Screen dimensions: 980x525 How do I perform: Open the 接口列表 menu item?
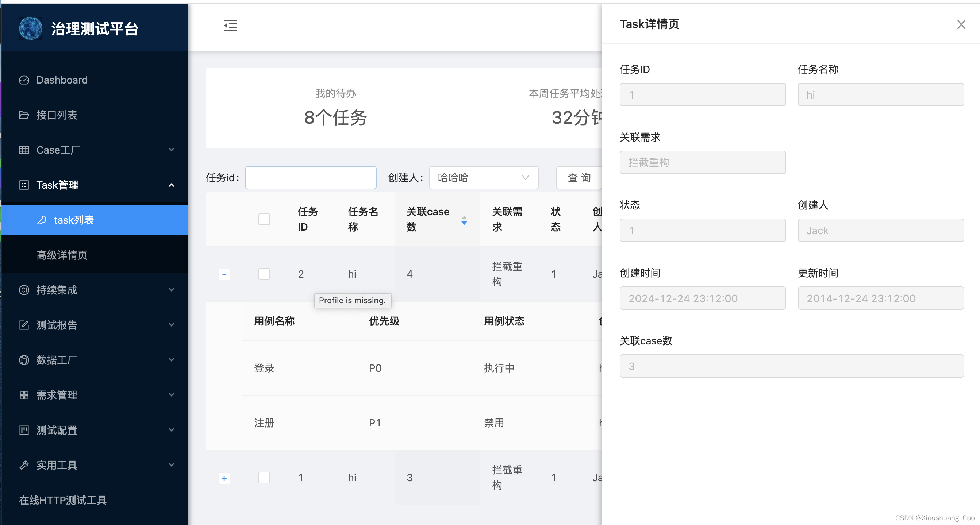tap(95, 115)
